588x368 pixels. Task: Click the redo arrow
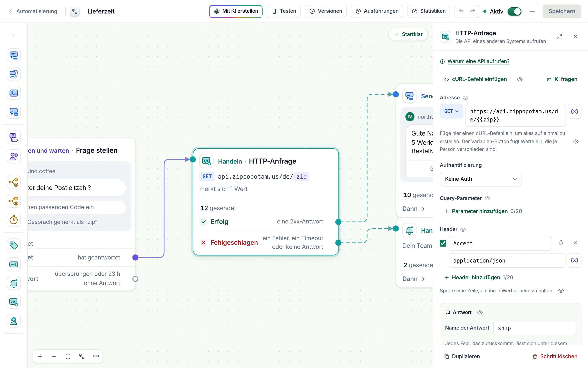[473, 11]
